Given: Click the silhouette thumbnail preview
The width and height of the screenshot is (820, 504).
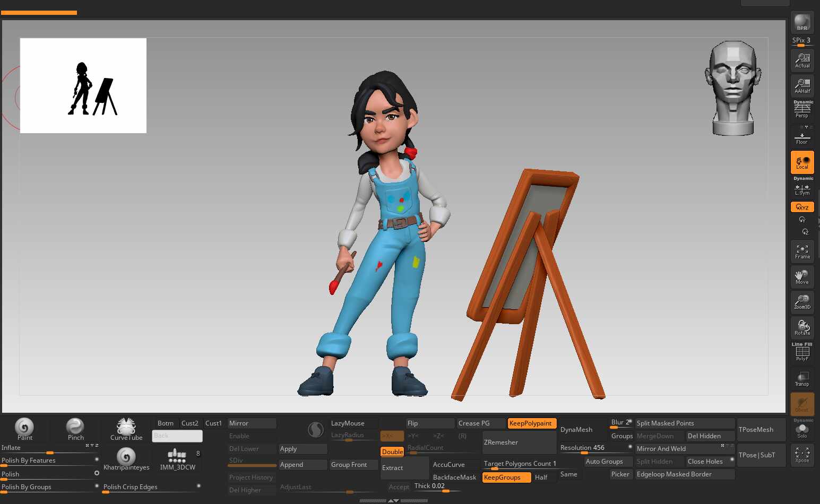Looking at the screenshot, I should [83, 85].
